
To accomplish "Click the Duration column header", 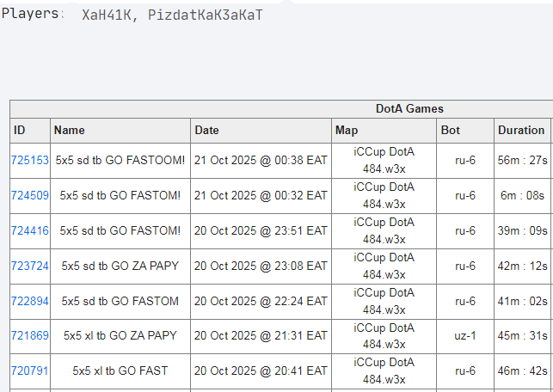I will (x=521, y=130).
